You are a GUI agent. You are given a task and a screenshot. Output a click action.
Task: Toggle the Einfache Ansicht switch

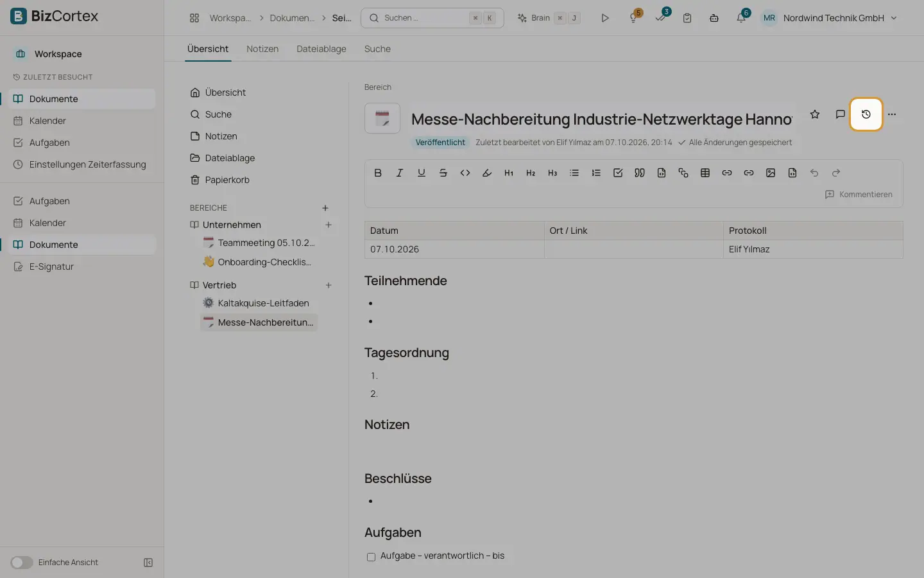click(22, 563)
